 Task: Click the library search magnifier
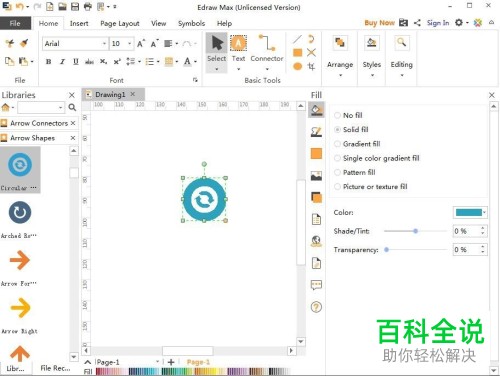[72, 107]
